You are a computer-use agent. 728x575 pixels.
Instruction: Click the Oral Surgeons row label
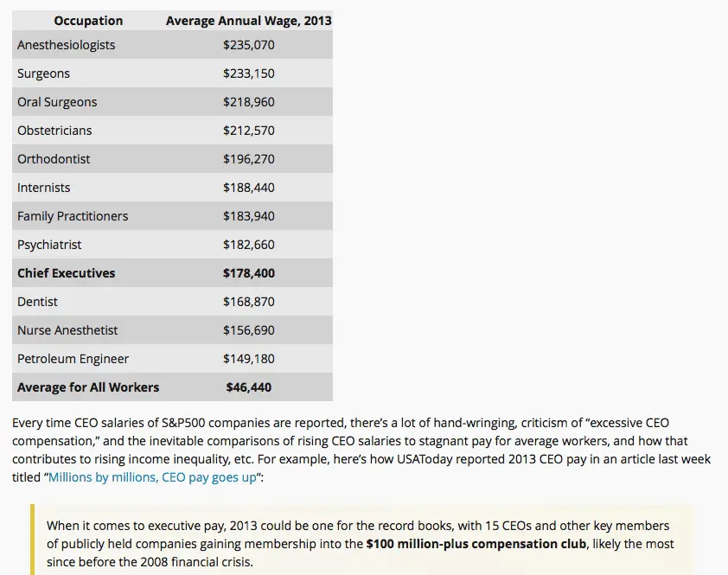tap(57, 102)
